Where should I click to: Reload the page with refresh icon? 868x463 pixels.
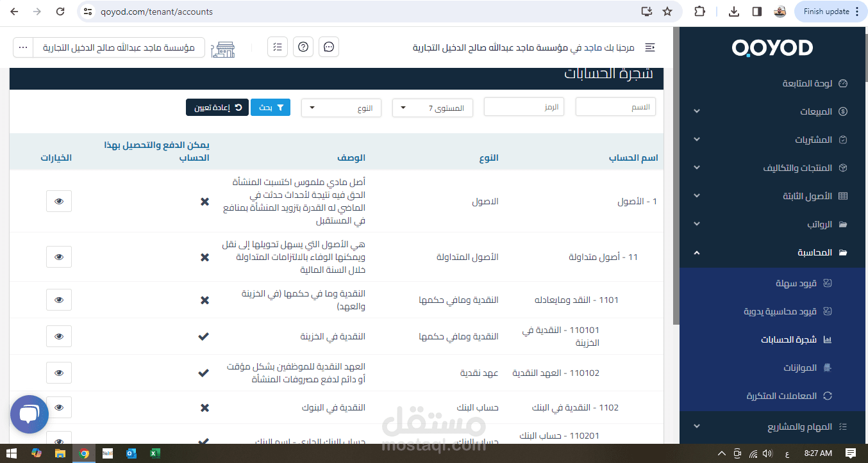(x=60, y=12)
